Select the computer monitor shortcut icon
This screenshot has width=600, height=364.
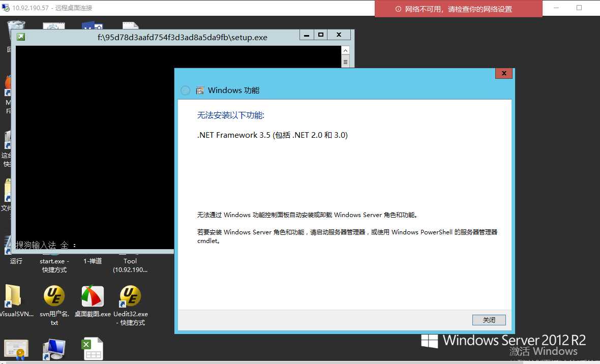click(x=54, y=349)
